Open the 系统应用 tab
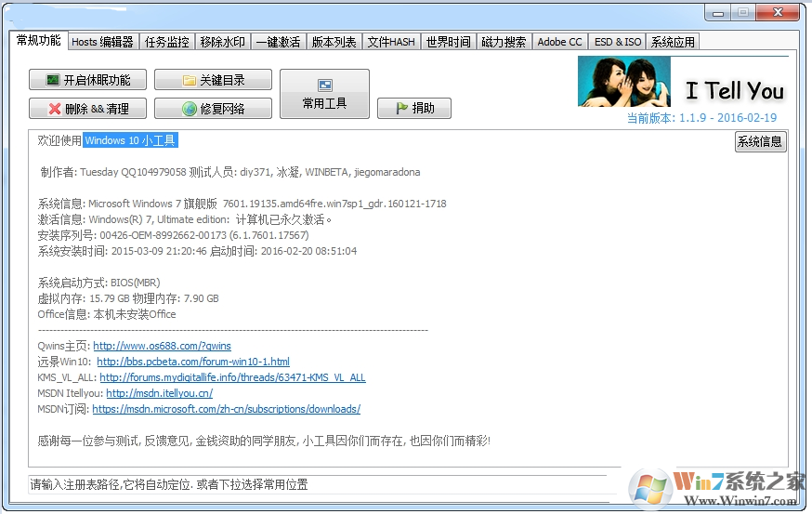 coord(673,42)
